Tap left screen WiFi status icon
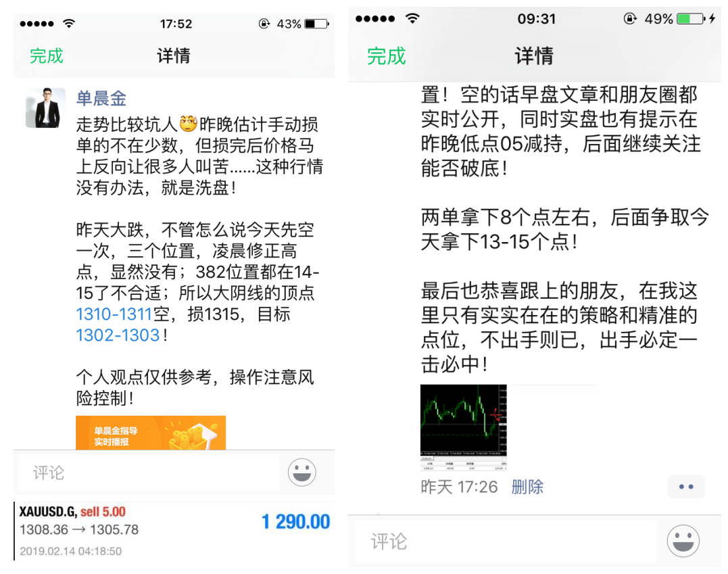Viewport: 728px width, 574px height. pos(69,23)
